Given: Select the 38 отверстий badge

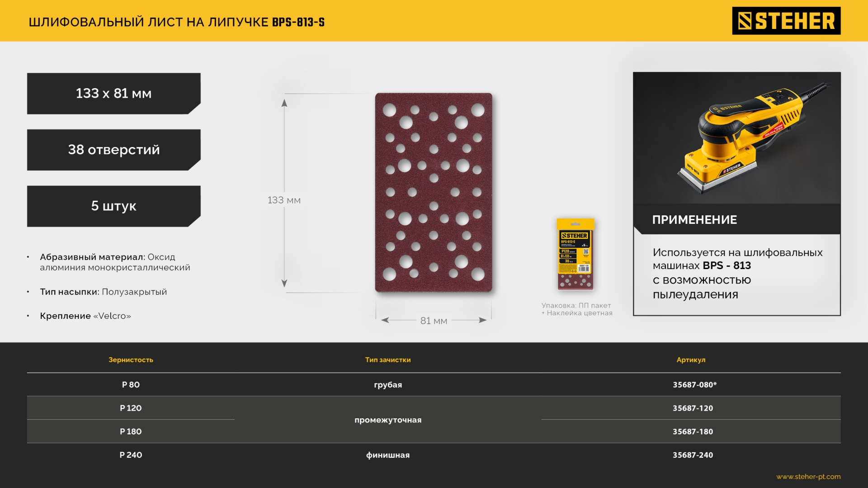Looking at the screenshot, I should pos(113,150).
